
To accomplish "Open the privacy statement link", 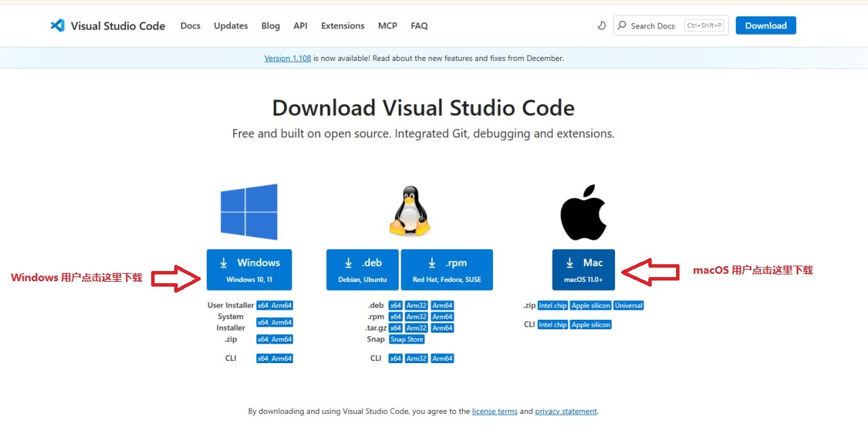I will point(566,411).
